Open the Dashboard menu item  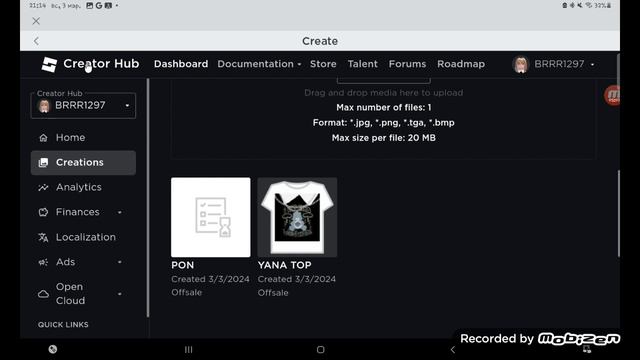coord(181,64)
